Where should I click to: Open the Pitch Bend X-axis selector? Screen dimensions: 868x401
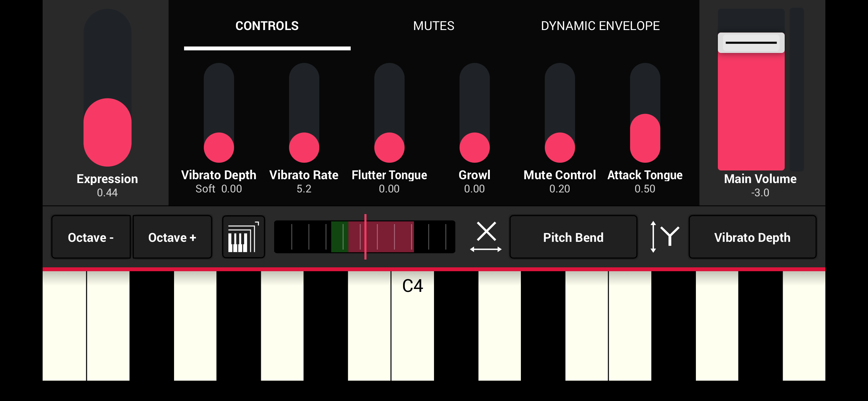(573, 237)
